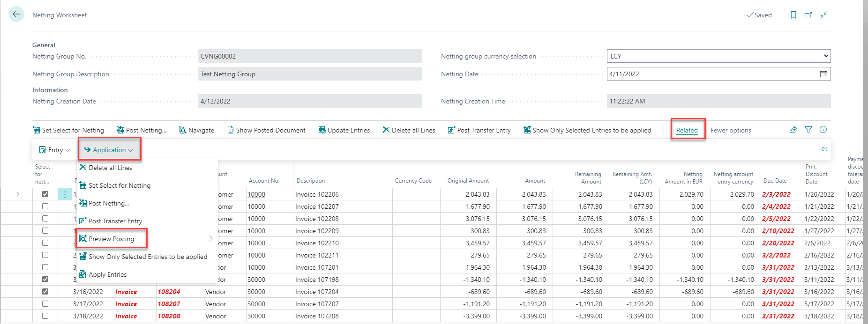868x324 pixels.
Task: Open the Netting Date calendar picker
Action: (x=823, y=74)
